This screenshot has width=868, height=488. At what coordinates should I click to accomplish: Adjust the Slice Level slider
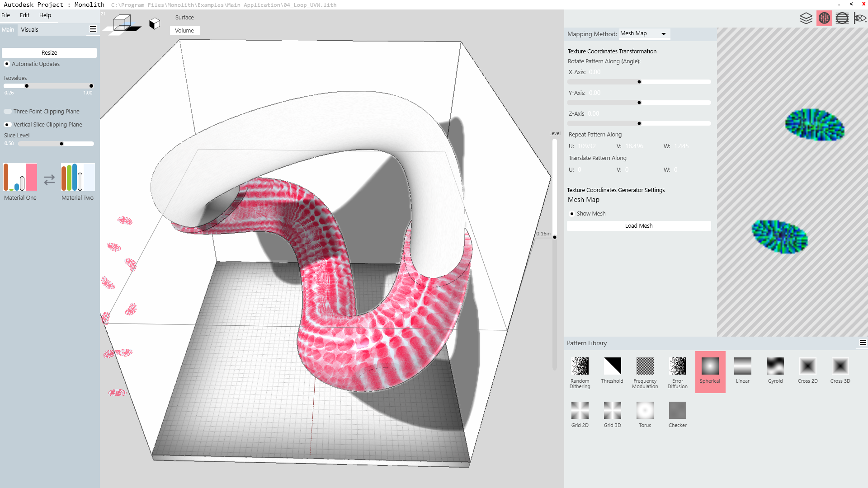coord(61,144)
